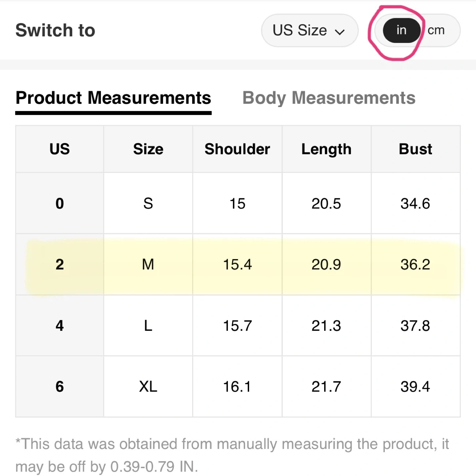Open the US Size dropdown
Screen dimensions: 476x476
[x=309, y=30]
